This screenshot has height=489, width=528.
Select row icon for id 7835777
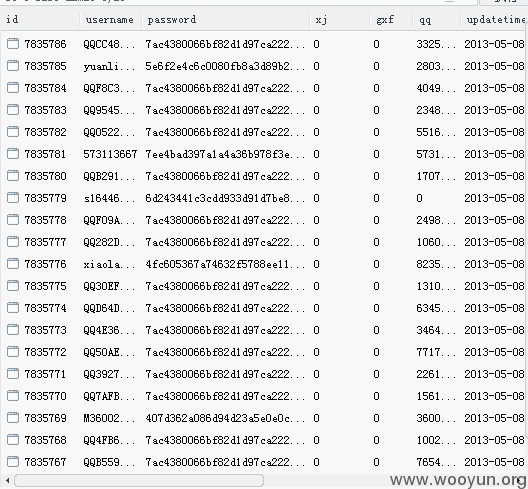(x=13, y=242)
